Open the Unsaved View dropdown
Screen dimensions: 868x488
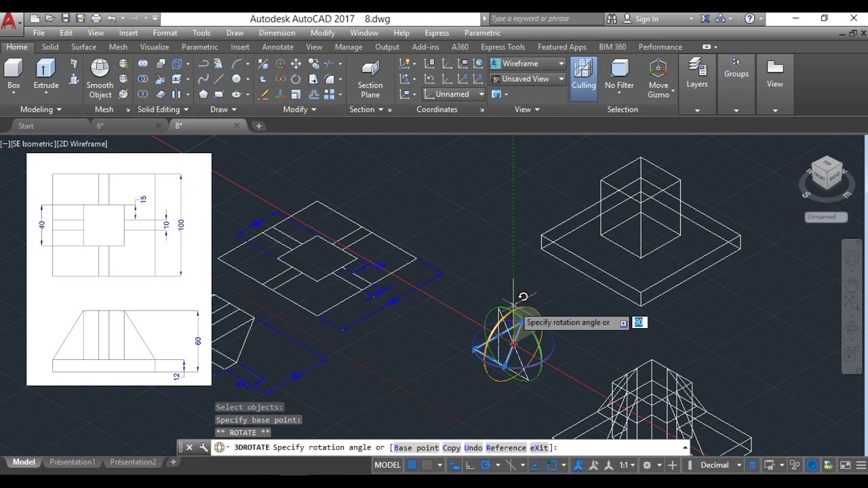click(x=528, y=79)
